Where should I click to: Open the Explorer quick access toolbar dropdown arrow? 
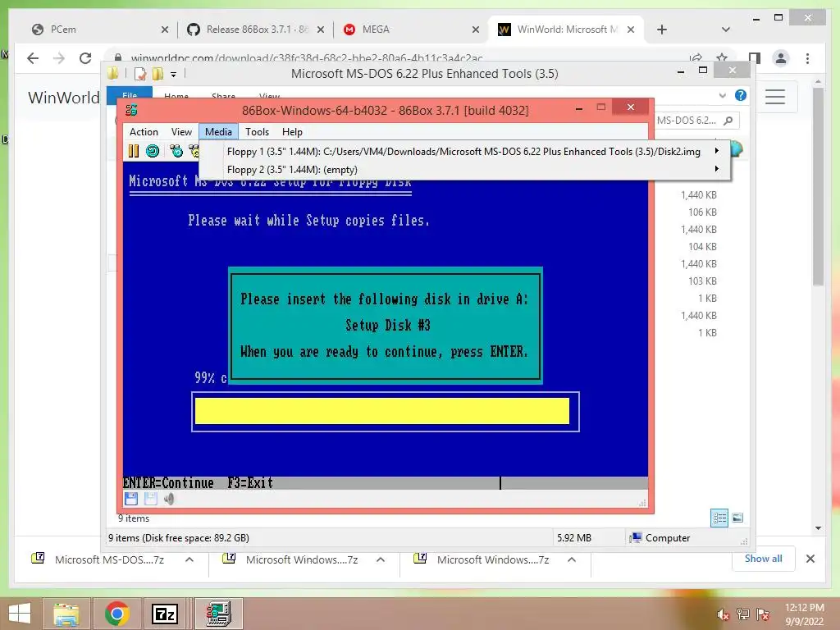[173, 74]
